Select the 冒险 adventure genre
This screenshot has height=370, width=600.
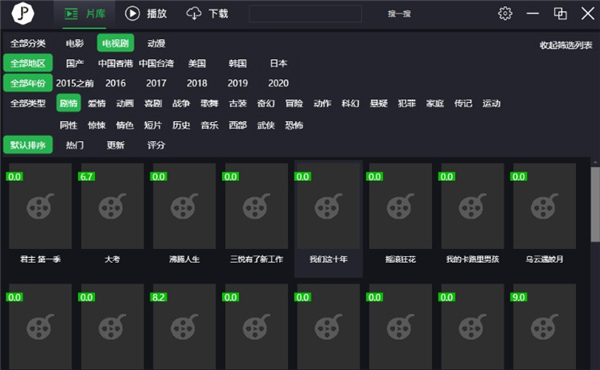coord(294,103)
